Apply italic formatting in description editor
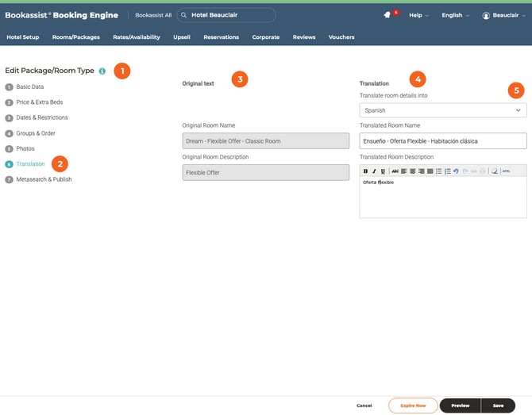This screenshot has height=415, width=532. pyautogui.click(x=374, y=171)
